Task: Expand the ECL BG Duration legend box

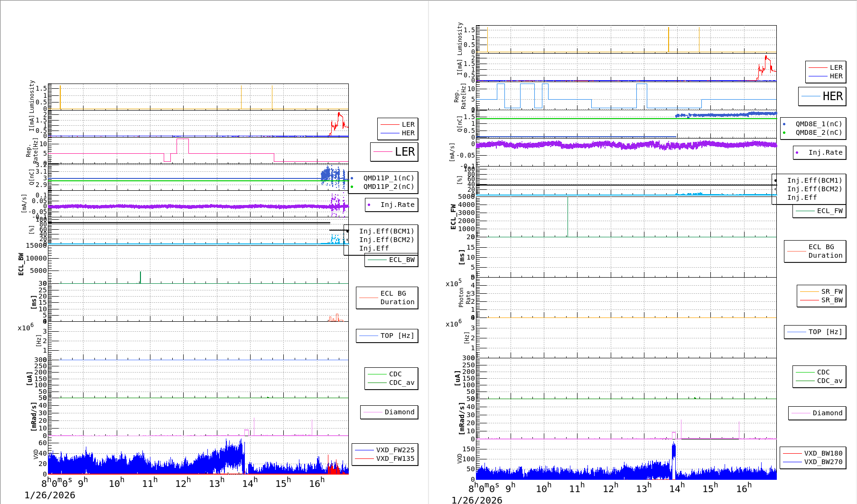Action: click(x=387, y=298)
